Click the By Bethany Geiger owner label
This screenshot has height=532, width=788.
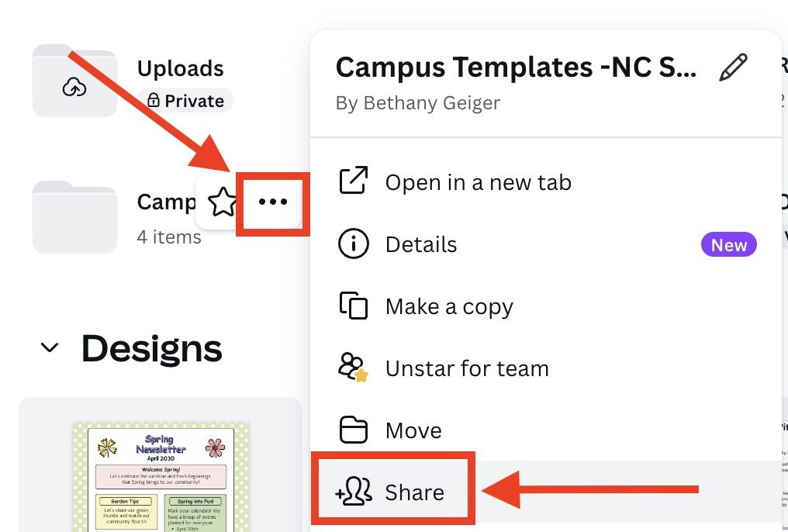(417, 102)
